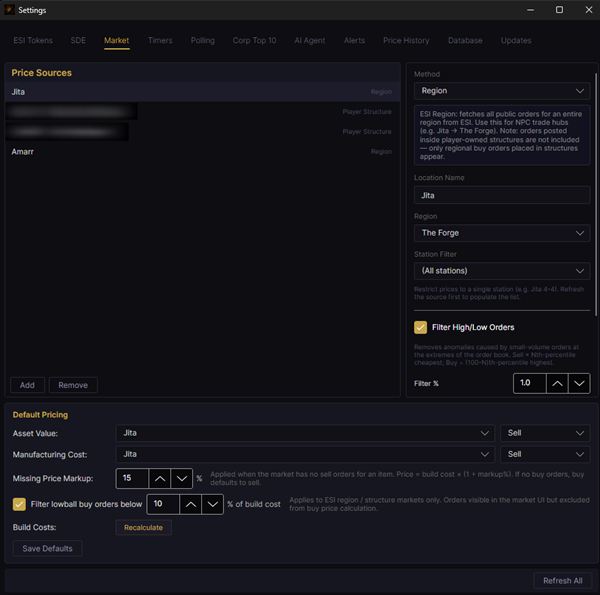The width and height of the screenshot is (600, 595).
Task: Save the default pricing settings
Action: tap(47, 549)
